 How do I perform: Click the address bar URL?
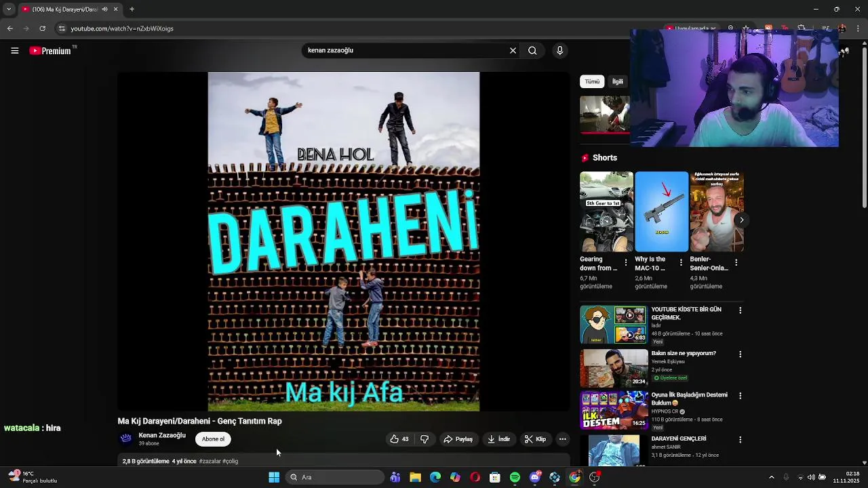tap(122, 28)
